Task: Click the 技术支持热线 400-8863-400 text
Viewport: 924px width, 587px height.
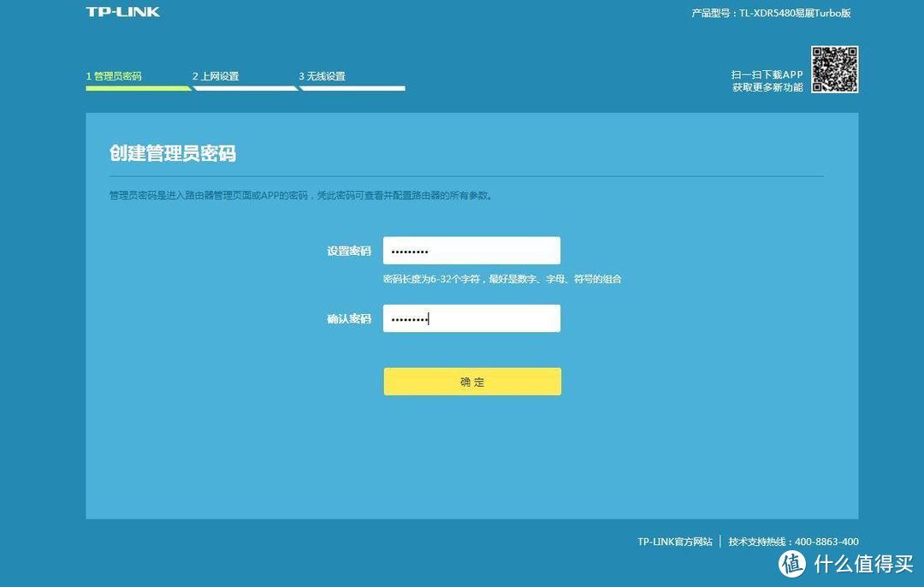Action: tap(792, 542)
